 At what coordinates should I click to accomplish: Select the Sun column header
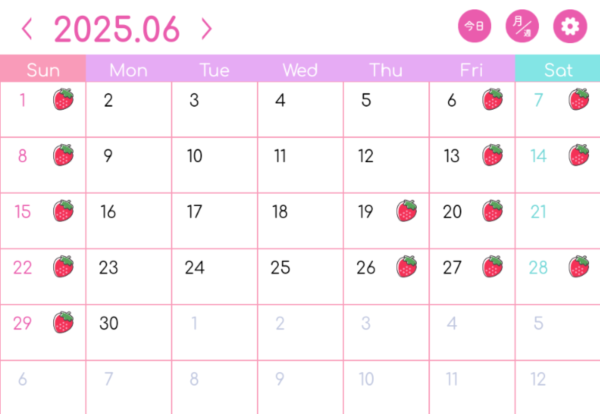point(43,68)
